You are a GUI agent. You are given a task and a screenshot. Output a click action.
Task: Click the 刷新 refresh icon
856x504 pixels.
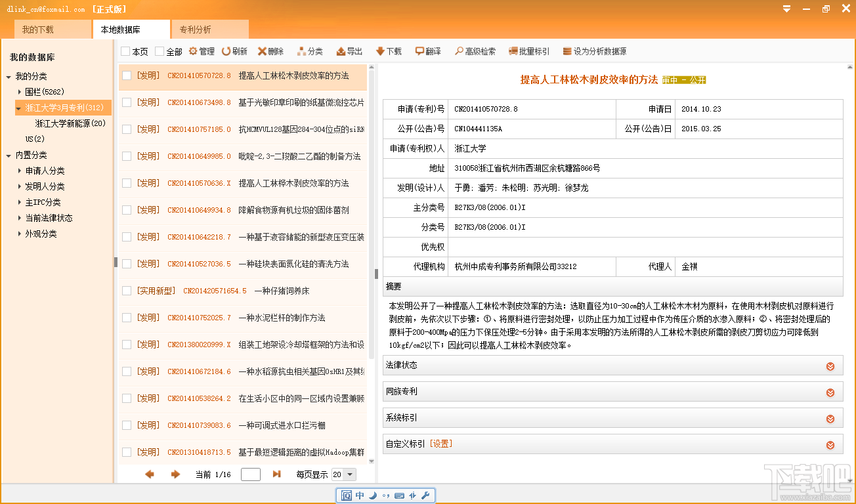[226, 51]
